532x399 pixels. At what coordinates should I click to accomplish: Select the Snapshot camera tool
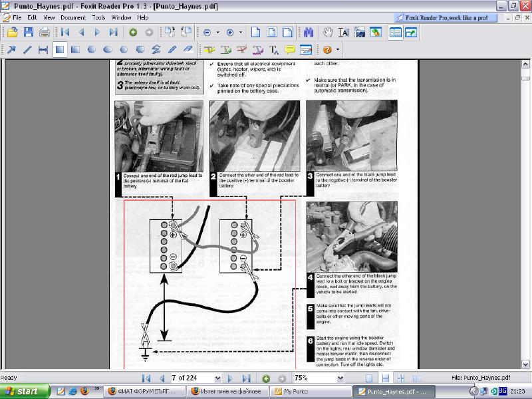coord(360,32)
